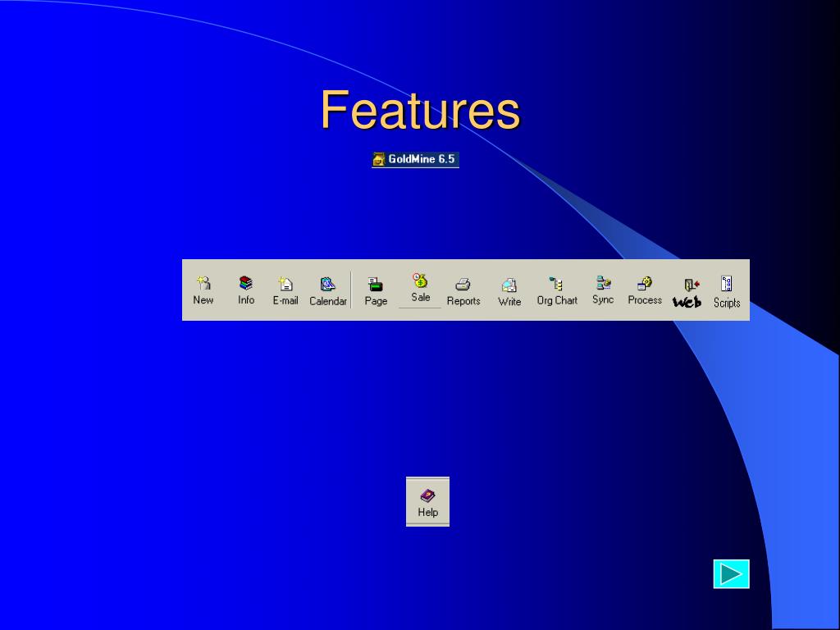Select the Page pager icon

point(376,285)
